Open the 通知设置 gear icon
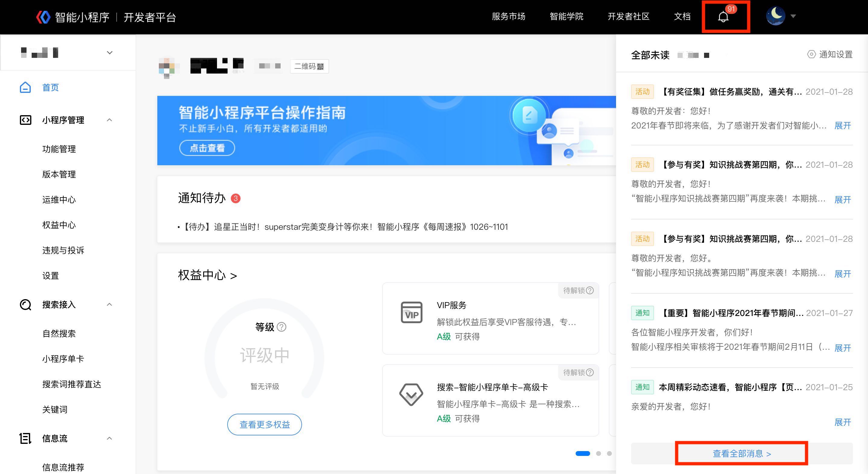868x474 pixels. [811, 54]
